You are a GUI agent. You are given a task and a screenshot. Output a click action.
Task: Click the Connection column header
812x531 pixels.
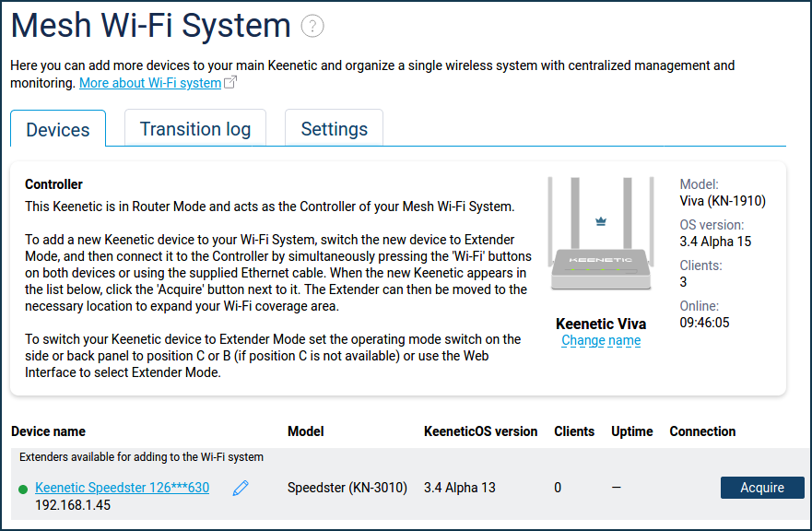coord(702,431)
